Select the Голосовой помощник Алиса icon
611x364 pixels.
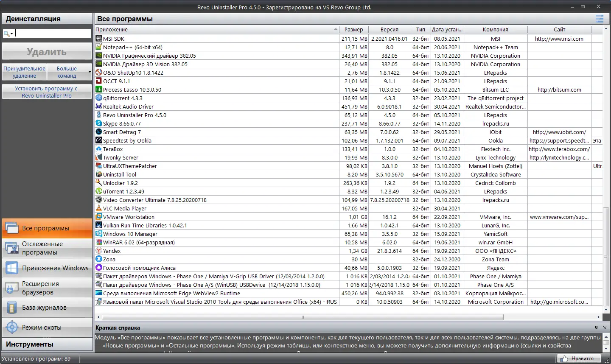point(99,268)
